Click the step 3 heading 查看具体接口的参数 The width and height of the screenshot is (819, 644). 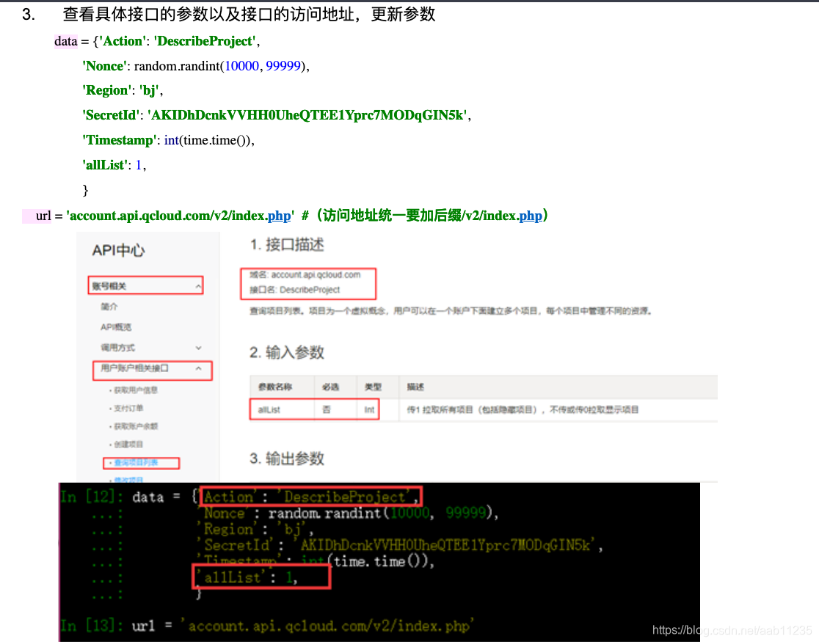pyautogui.click(x=249, y=14)
